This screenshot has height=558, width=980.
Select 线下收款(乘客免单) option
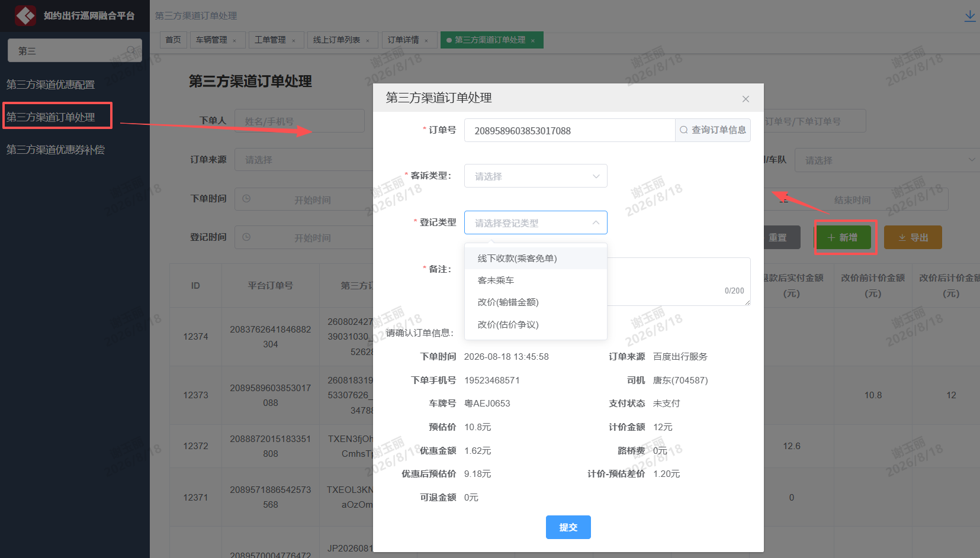tap(536, 258)
